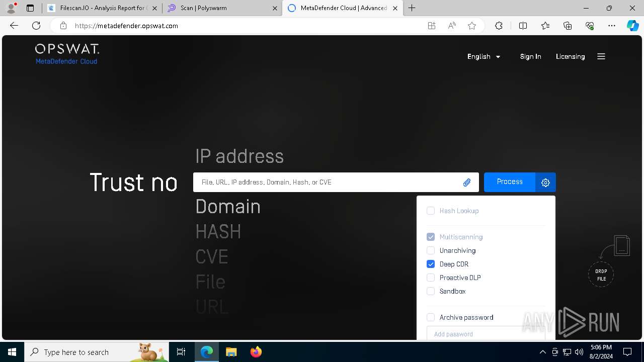Open Read aloud icon in address bar

click(x=452, y=26)
